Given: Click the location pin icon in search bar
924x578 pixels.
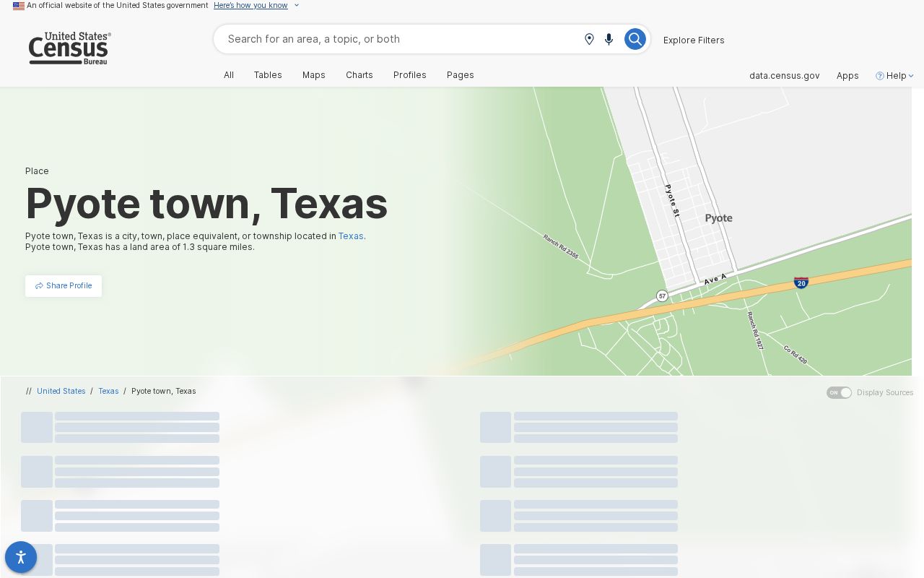Looking at the screenshot, I should pyautogui.click(x=589, y=39).
